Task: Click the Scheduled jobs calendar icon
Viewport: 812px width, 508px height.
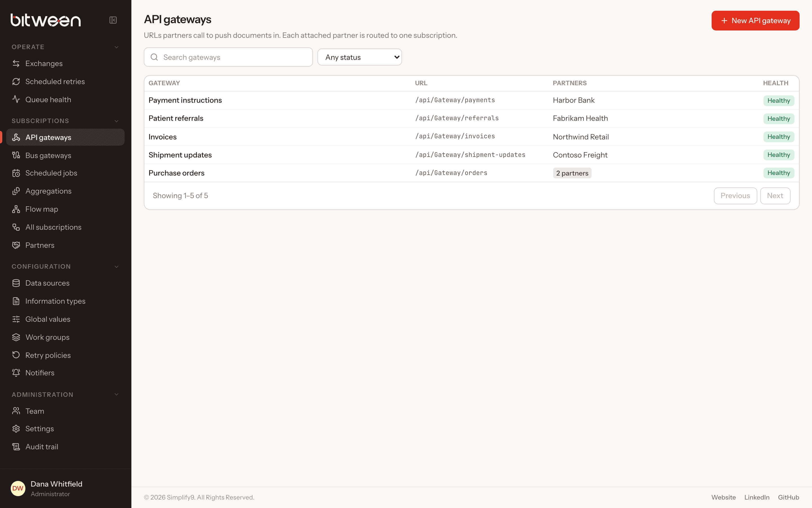Action: 16,173
